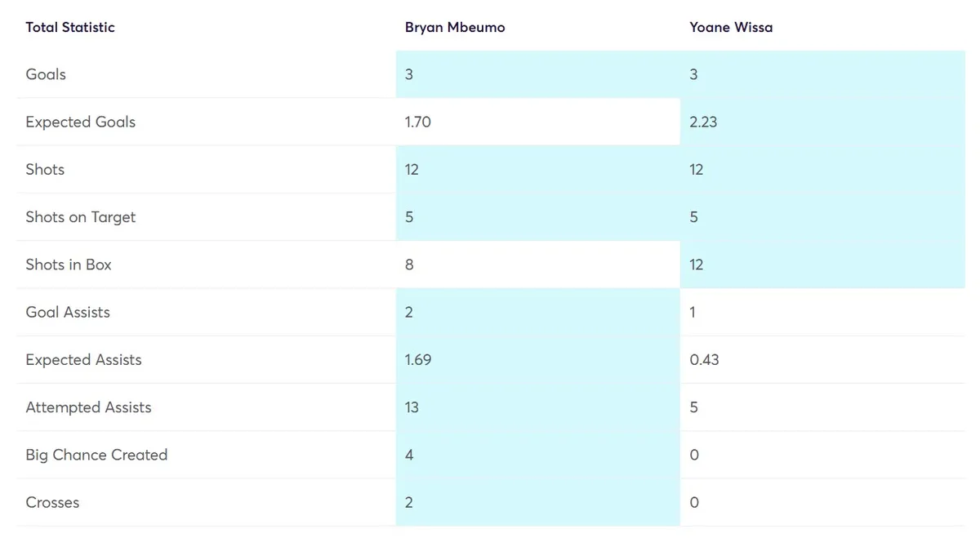The height and width of the screenshot is (538, 980).
Task: Click Mbeumo's Expected Goals value 1.70
Action: [x=418, y=122]
